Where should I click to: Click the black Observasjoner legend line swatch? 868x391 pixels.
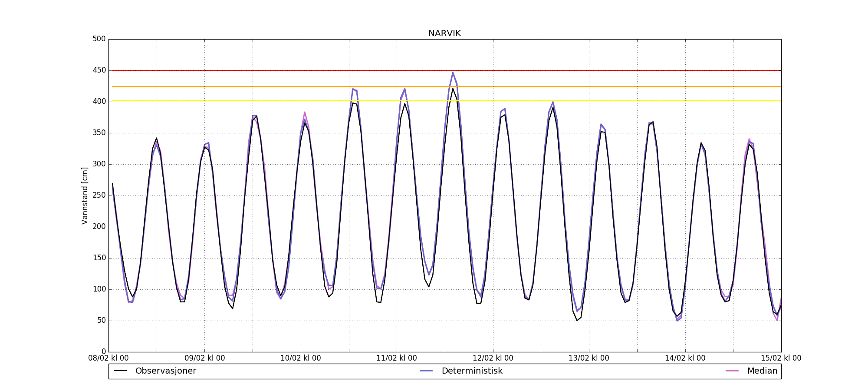tap(120, 371)
